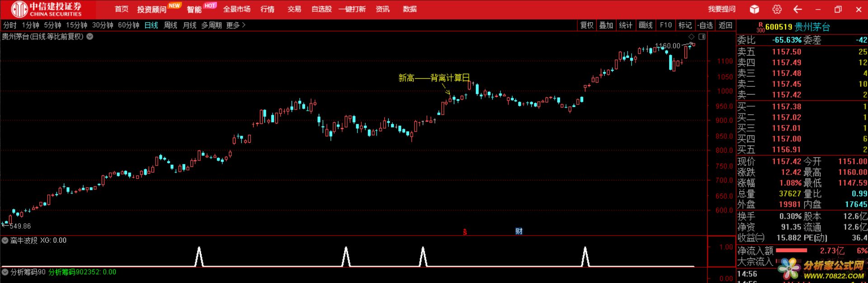
Task: Open the 全景市场 menu
Action: (237, 9)
